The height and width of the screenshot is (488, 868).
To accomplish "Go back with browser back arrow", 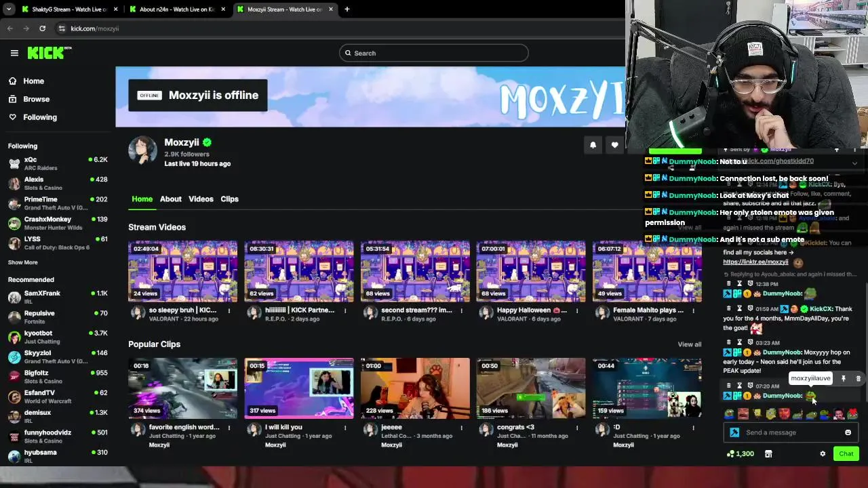I will (x=10, y=28).
